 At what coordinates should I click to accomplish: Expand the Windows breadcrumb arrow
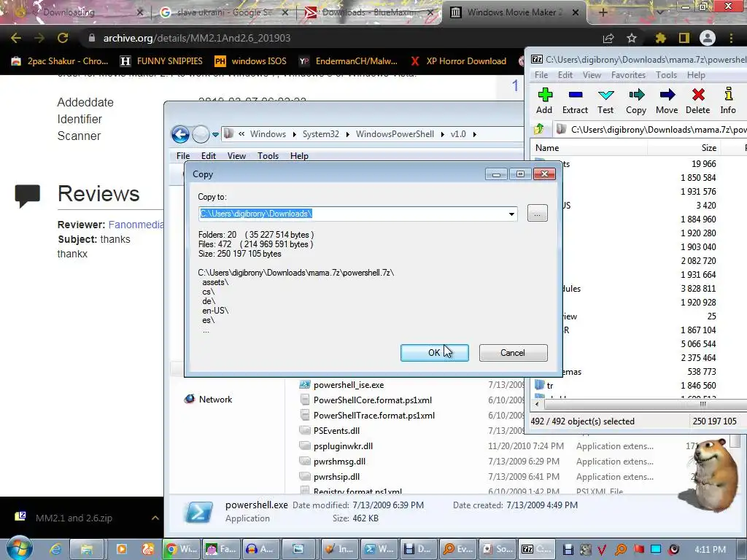pyautogui.click(x=294, y=134)
